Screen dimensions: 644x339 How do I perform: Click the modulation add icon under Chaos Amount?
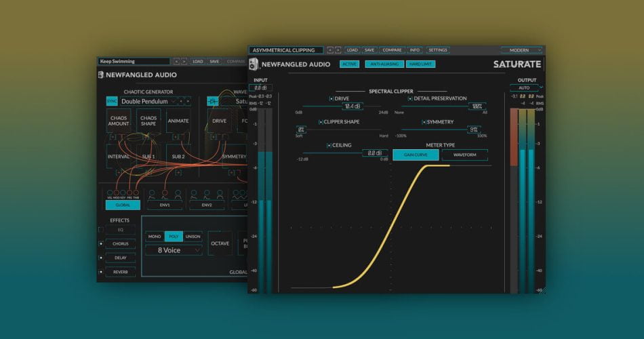pos(113,137)
